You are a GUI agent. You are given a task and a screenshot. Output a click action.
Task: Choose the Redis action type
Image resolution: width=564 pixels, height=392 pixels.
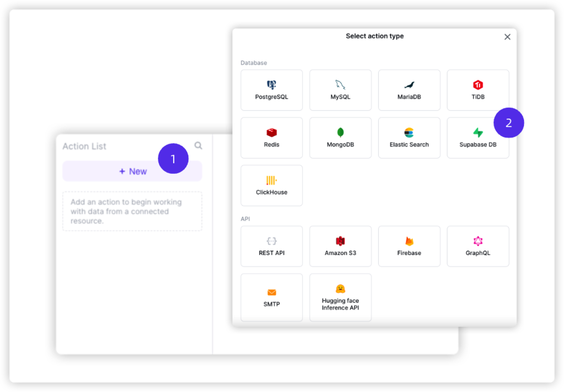(x=272, y=137)
